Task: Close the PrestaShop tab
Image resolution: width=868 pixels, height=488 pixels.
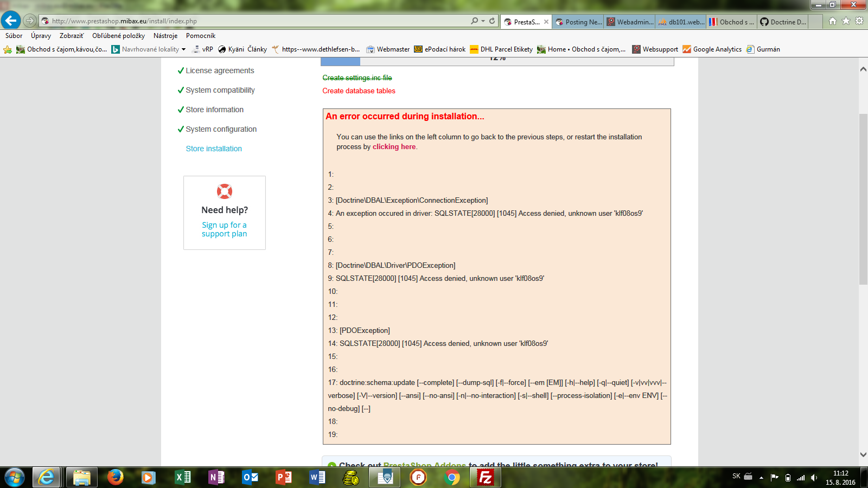Action: point(546,22)
